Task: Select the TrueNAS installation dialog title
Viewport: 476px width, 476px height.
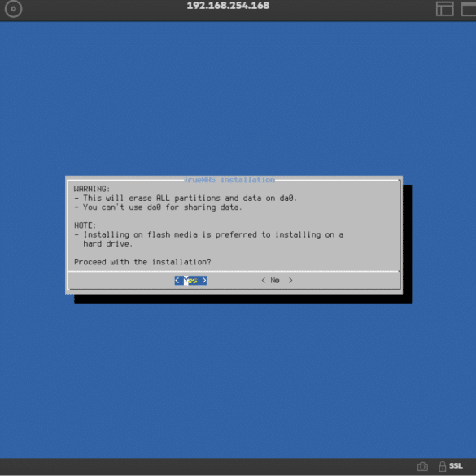Action: pos(229,180)
